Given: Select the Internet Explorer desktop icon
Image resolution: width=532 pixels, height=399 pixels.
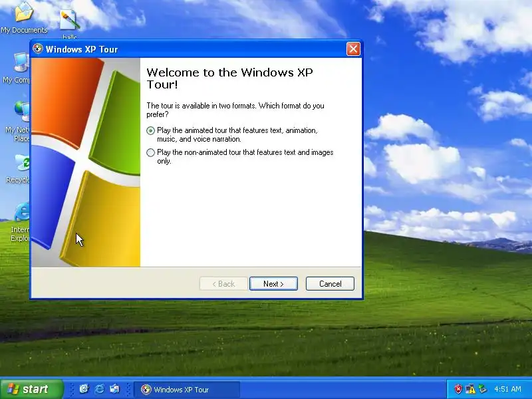Looking at the screenshot, I should click(x=20, y=222).
